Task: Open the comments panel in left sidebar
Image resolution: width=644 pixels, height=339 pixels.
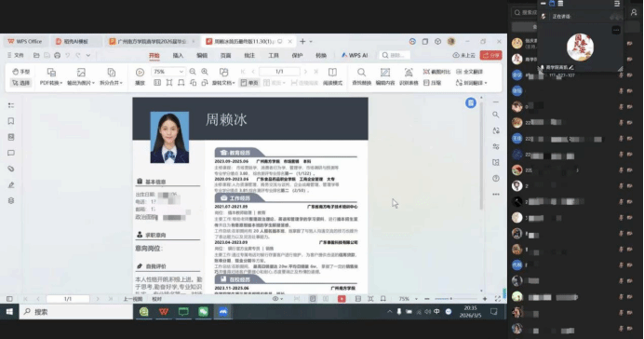Action: pos(11,153)
